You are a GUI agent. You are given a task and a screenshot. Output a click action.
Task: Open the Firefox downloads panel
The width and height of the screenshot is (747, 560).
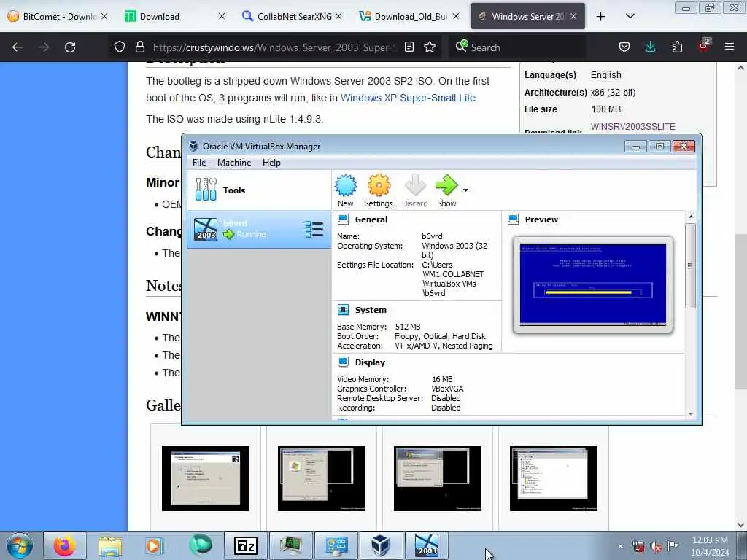pos(650,47)
